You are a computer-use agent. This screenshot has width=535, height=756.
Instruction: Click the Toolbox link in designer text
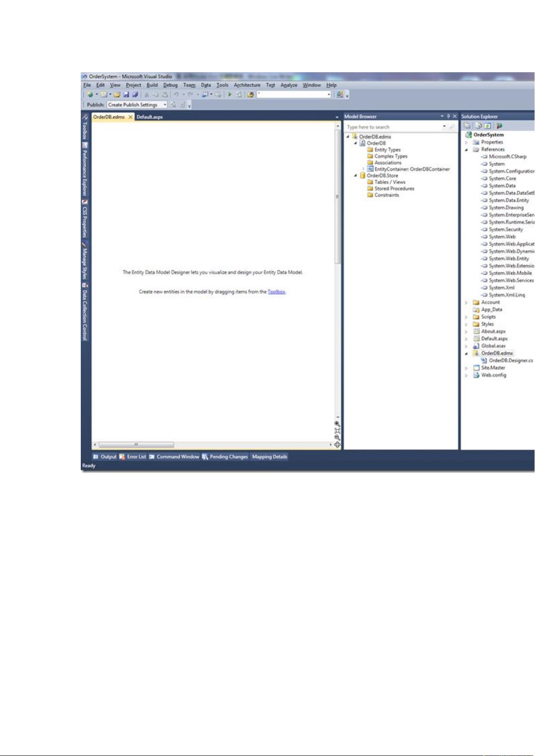click(276, 292)
